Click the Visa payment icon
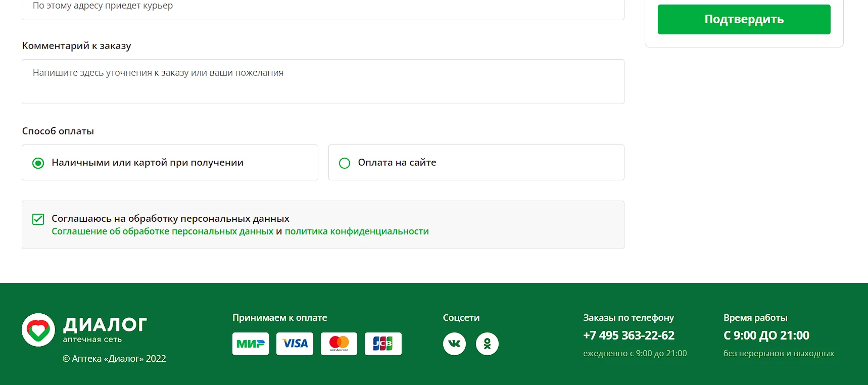The image size is (868, 385). point(295,344)
